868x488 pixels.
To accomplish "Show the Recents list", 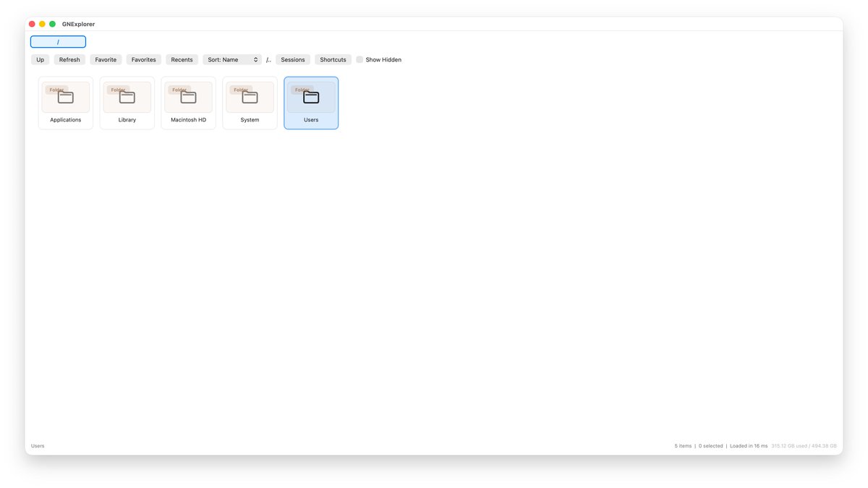I will pyautogui.click(x=182, y=59).
